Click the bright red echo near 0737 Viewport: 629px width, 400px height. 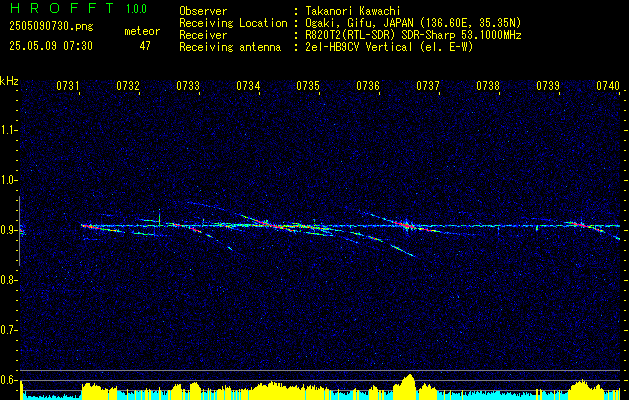[x=407, y=226]
